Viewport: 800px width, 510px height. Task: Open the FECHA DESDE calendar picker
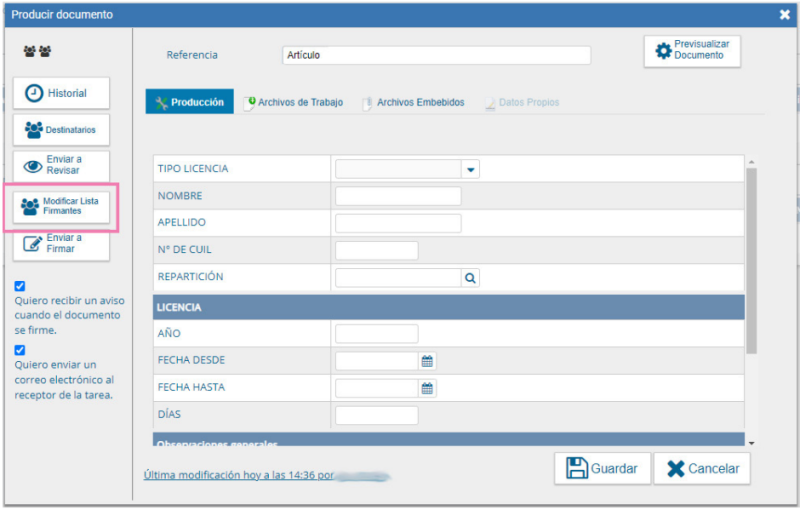pos(427,361)
